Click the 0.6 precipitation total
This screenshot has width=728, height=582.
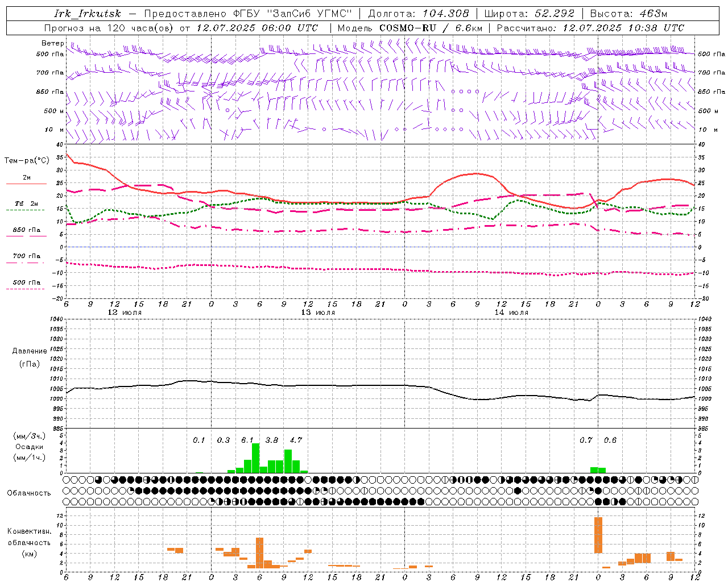610,440
